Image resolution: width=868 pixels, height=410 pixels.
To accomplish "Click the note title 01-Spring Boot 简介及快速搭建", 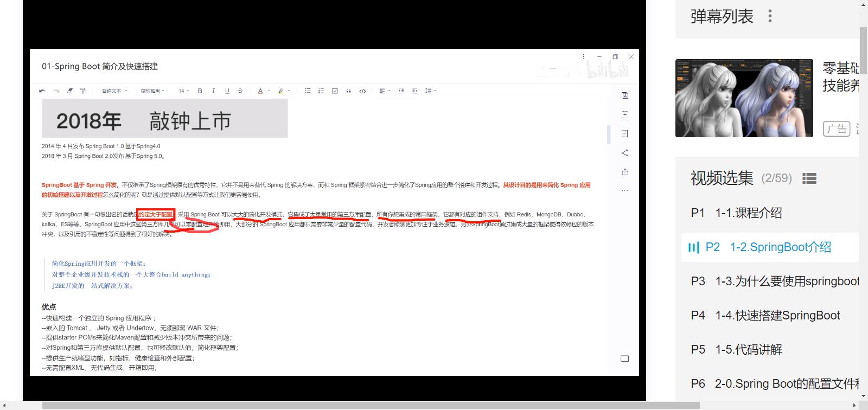I will pyautogui.click(x=100, y=67).
